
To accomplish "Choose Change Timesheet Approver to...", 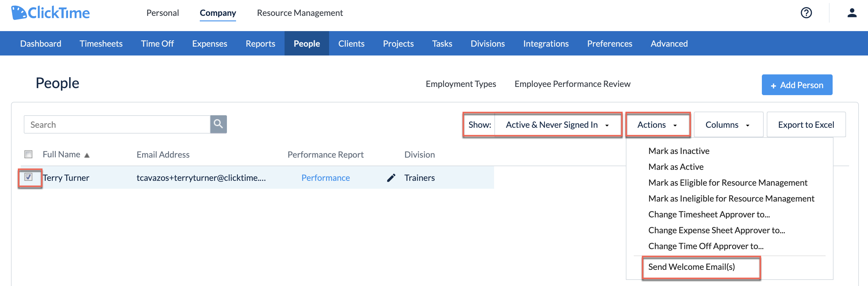I will click(709, 214).
